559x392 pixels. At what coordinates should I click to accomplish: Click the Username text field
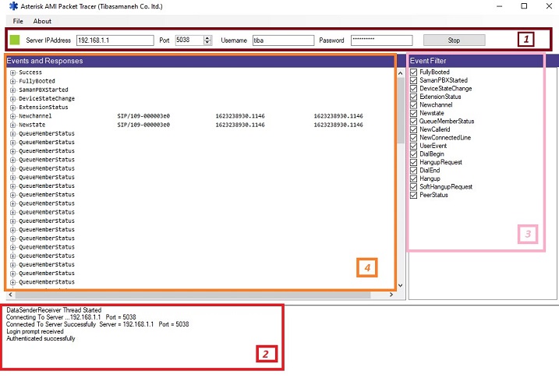point(283,40)
